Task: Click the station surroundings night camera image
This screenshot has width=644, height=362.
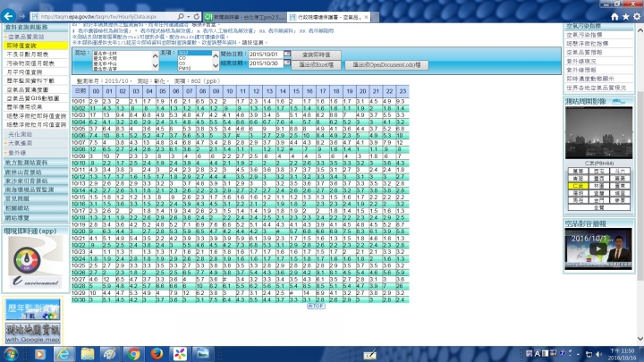Action: point(598,133)
